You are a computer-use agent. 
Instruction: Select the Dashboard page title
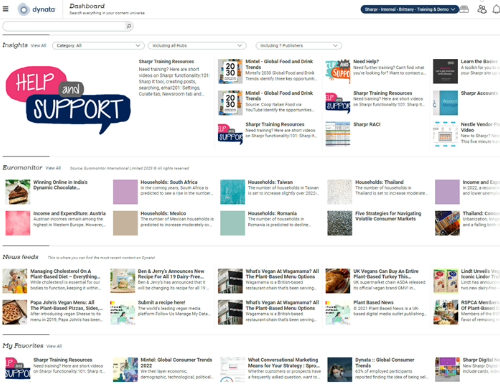87,6
